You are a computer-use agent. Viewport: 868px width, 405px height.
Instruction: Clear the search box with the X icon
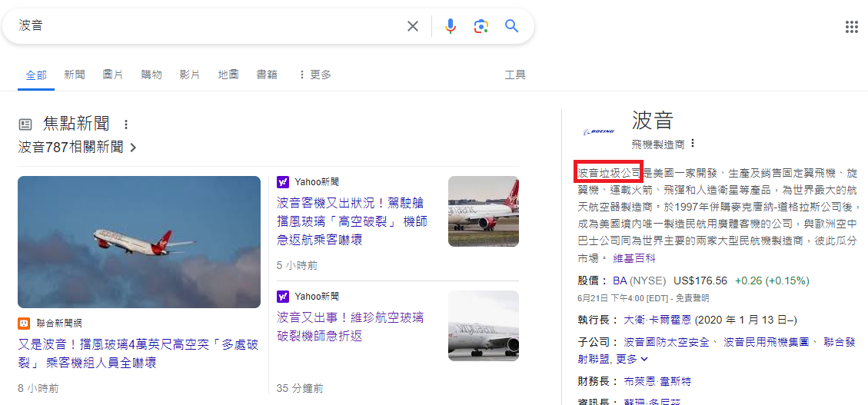coord(413,26)
